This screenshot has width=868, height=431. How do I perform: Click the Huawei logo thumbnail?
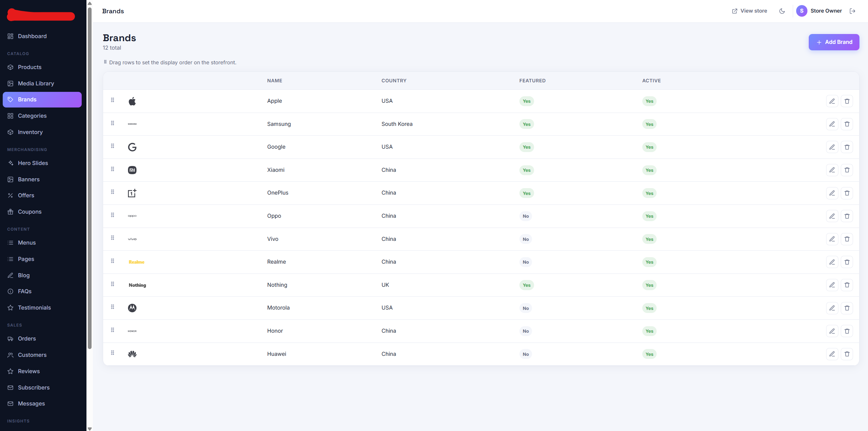[x=132, y=354]
